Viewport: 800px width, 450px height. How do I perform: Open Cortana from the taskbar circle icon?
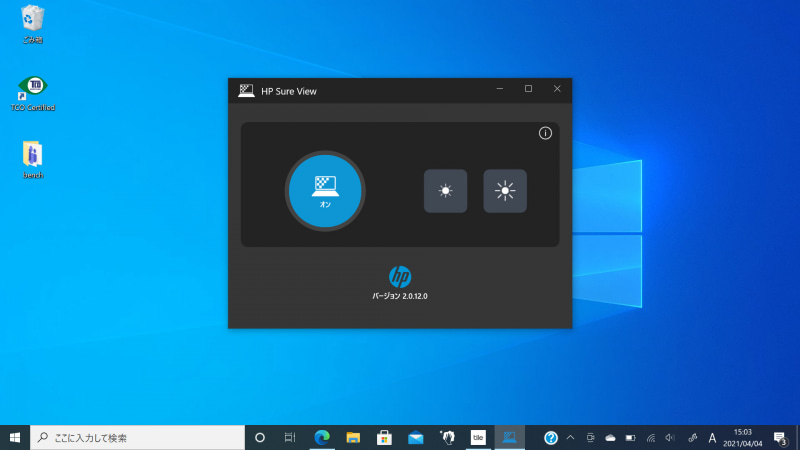click(x=260, y=438)
